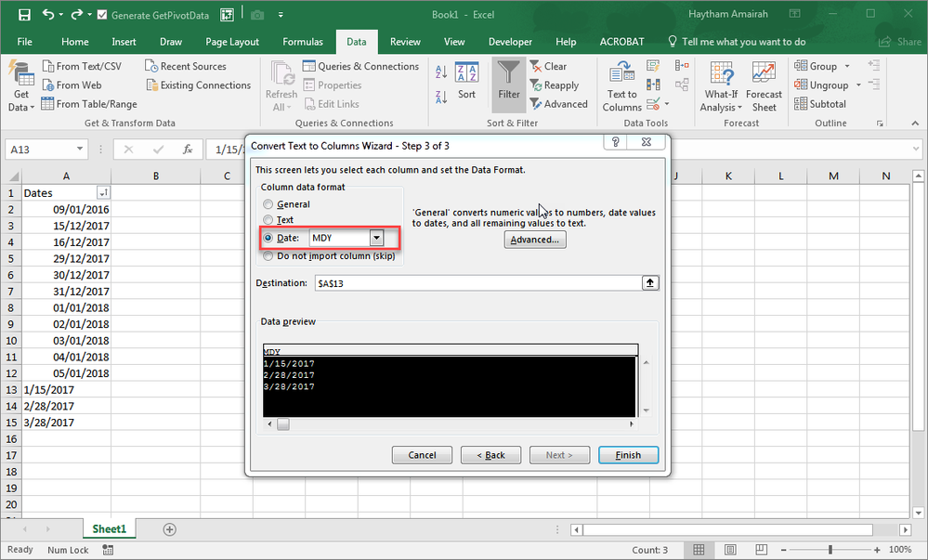The width and height of the screenshot is (928, 560).
Task: Switch to the Insert tab
Action: point(124,42)
